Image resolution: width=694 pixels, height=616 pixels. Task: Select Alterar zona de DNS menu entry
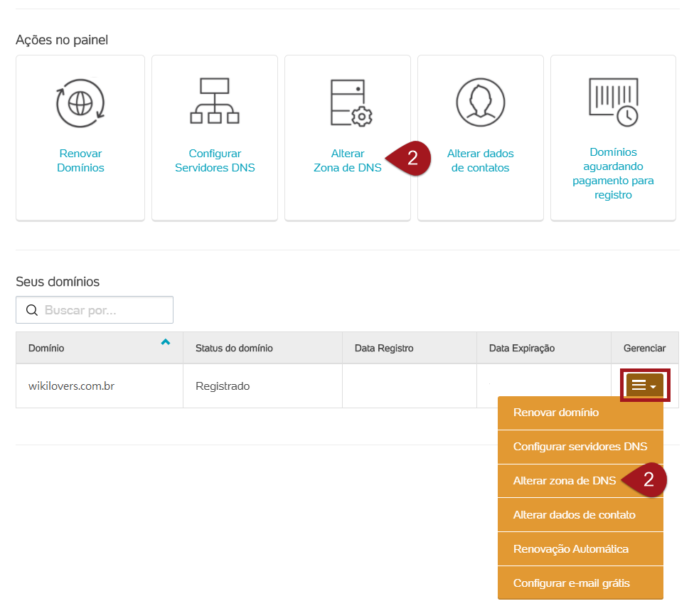point(565,481)
